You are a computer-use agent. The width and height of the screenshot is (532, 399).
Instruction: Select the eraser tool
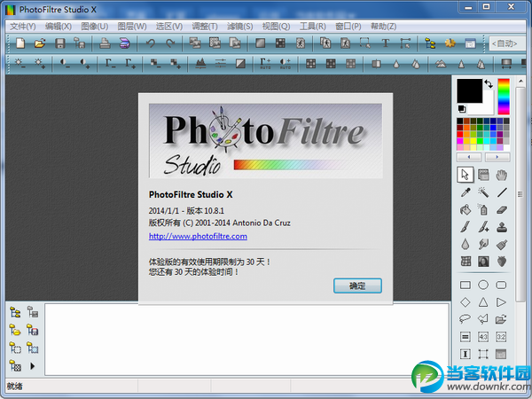[502, 210]
